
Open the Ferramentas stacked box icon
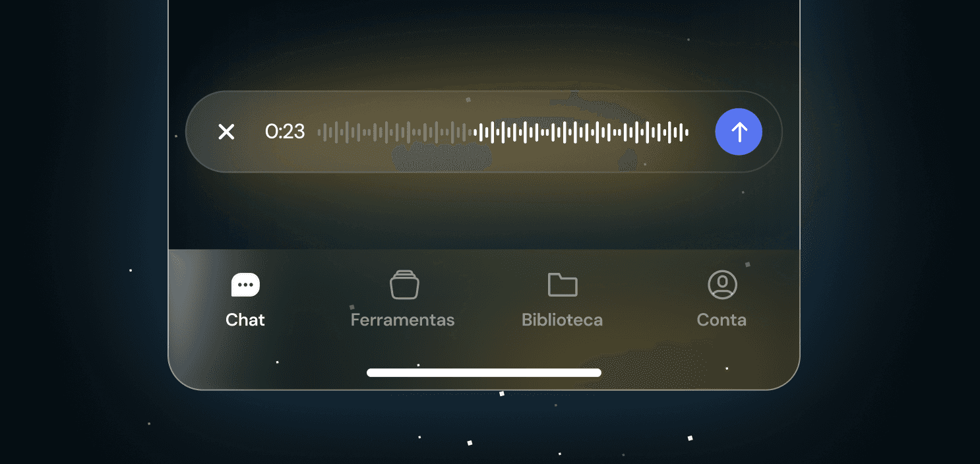(404, 285)
